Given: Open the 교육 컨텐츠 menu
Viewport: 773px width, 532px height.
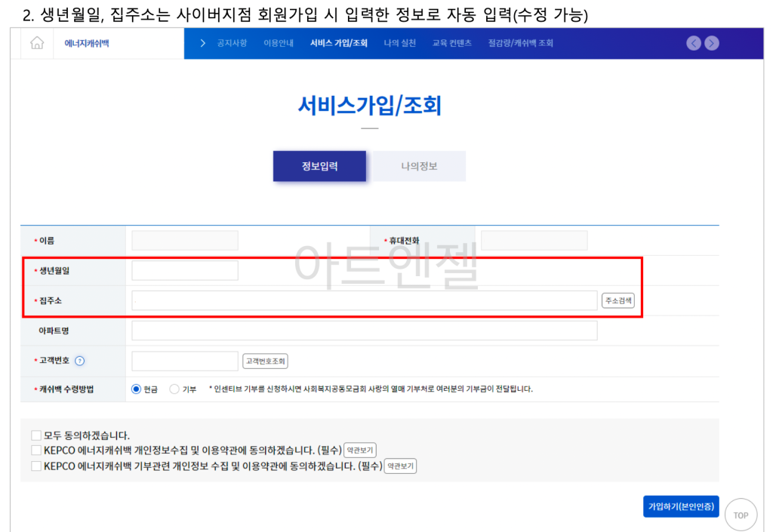Looking at the screenshot, I should tap(452, 44).
